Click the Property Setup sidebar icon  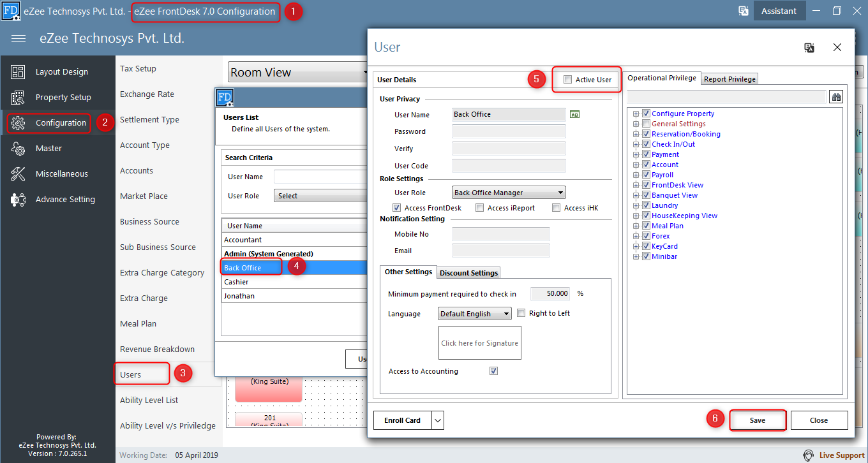18,98
